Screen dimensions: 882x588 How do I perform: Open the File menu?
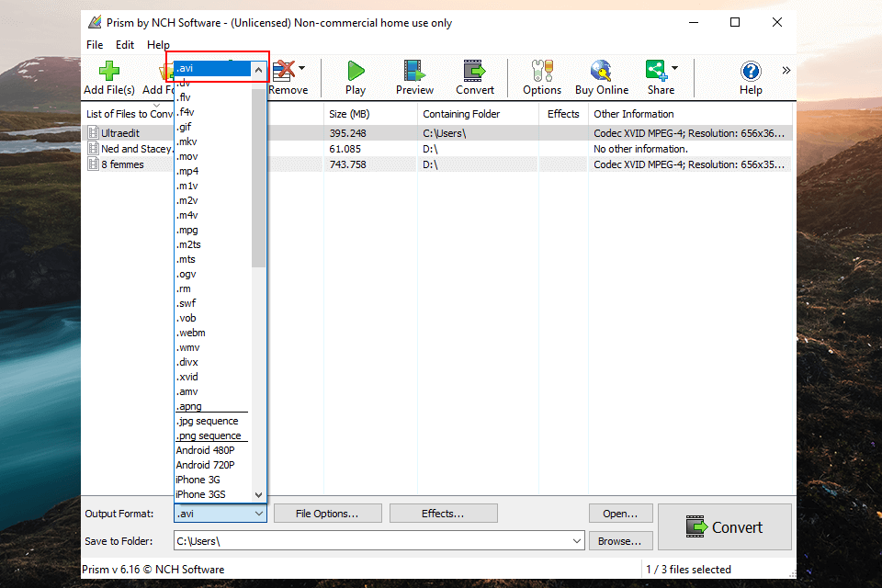coord(95,44)
